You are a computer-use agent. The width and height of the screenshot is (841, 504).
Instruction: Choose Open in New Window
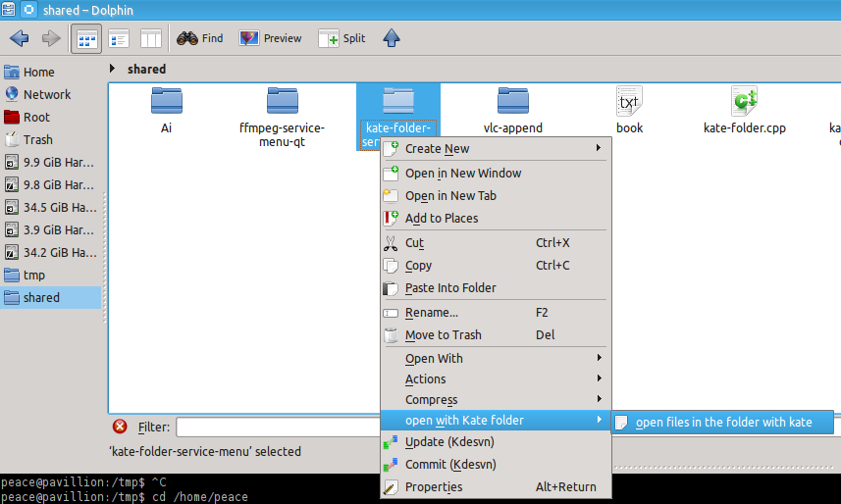click(x=497, y=174)
